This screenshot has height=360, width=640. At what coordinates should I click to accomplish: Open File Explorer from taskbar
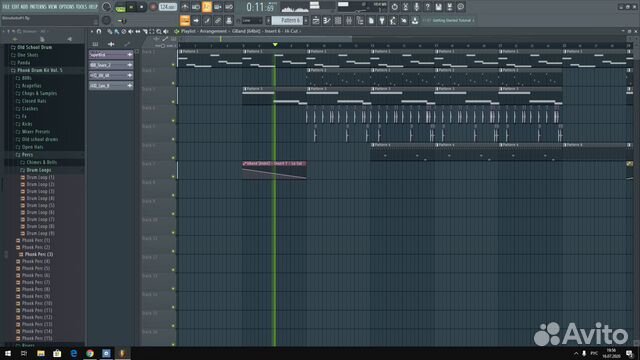pyautogui.click(x=40, y=353)
